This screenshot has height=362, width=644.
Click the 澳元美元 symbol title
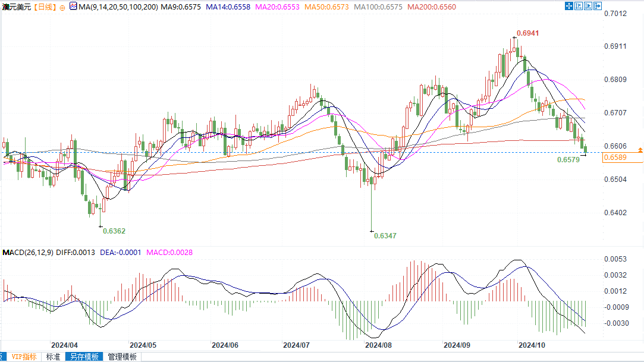tap(17, 7)
